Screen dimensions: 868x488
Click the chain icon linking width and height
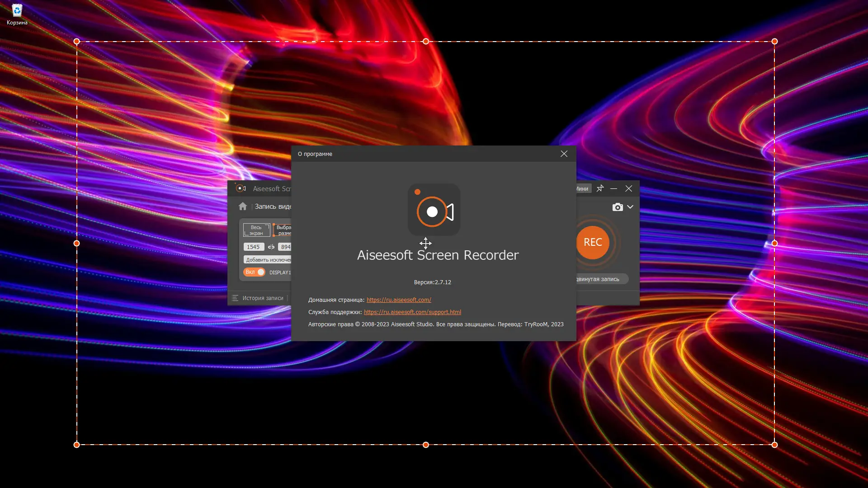(271, 247)
